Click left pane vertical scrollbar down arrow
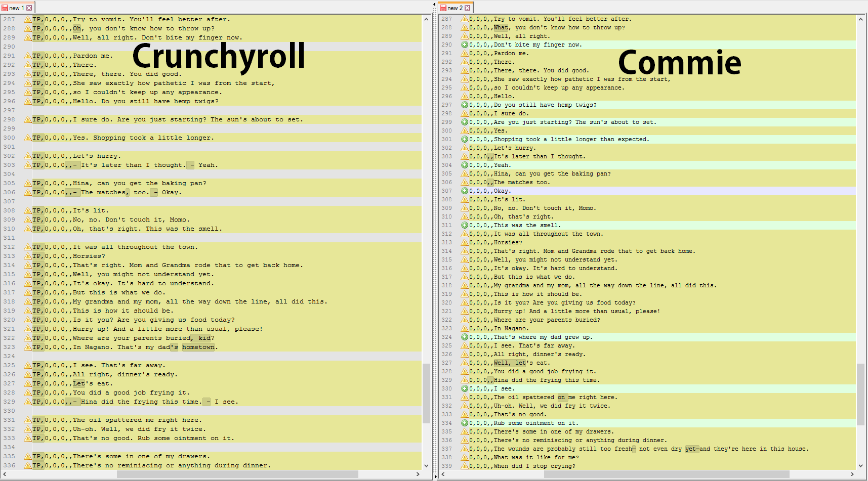Image resolution: width=868 pixels, height=481 pixels. pos(426,465)
